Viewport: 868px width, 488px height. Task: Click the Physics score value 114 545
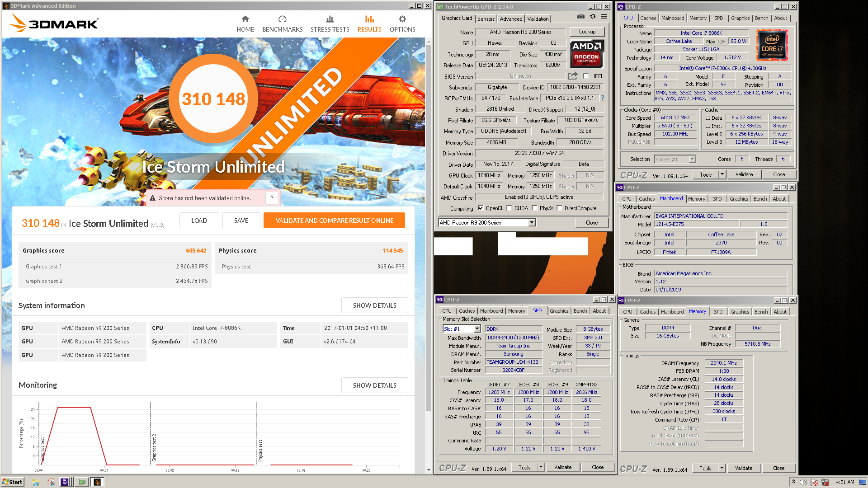pyautogui.click(x=392, y=250)
